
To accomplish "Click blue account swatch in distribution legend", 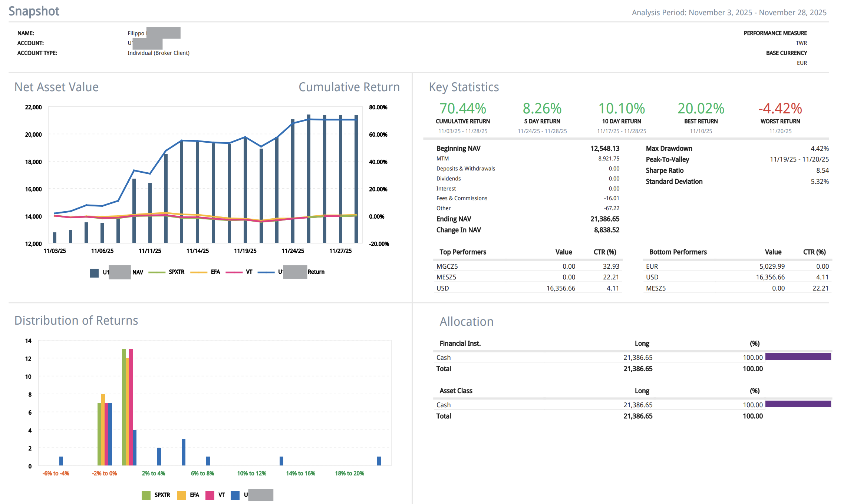I will pyautogui.click(x=235, y=495).
